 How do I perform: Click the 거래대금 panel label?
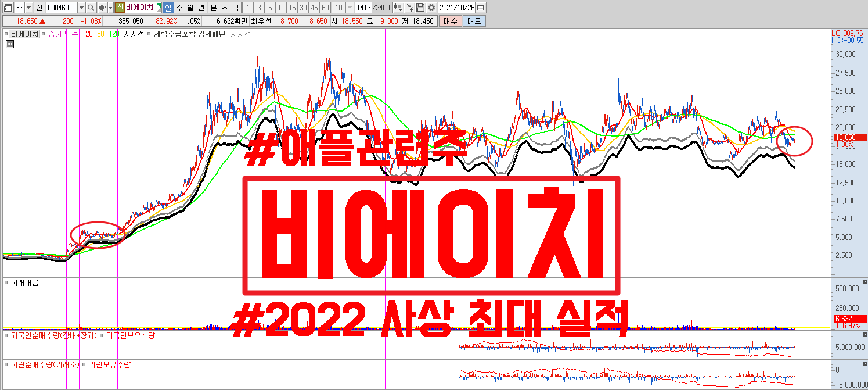(25, 282)
